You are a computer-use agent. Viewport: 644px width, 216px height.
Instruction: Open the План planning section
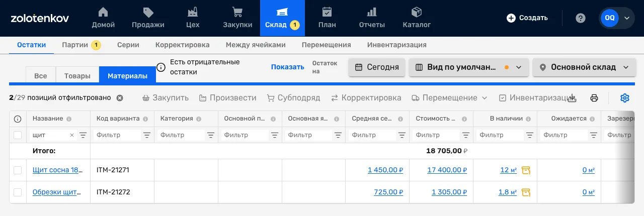(327, 18)
